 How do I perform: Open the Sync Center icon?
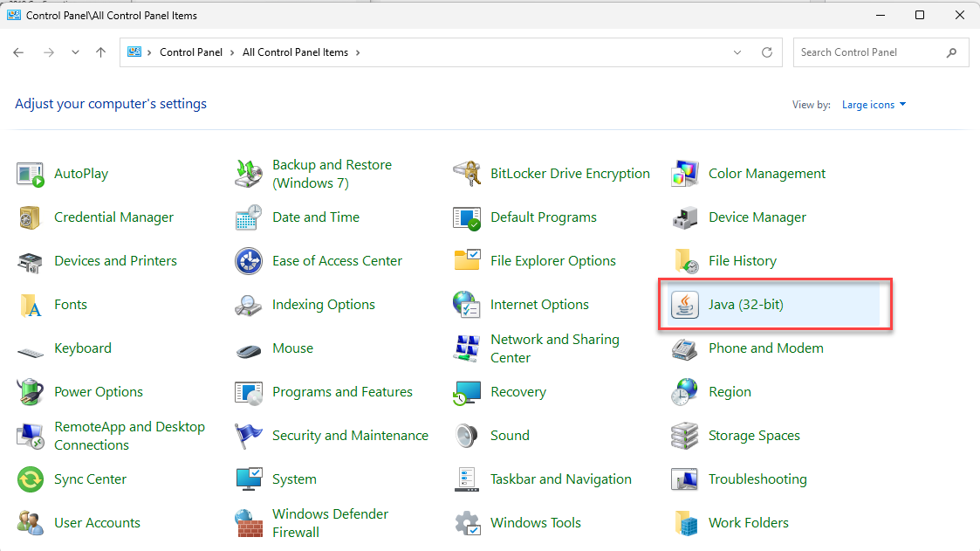coord(31,479)
